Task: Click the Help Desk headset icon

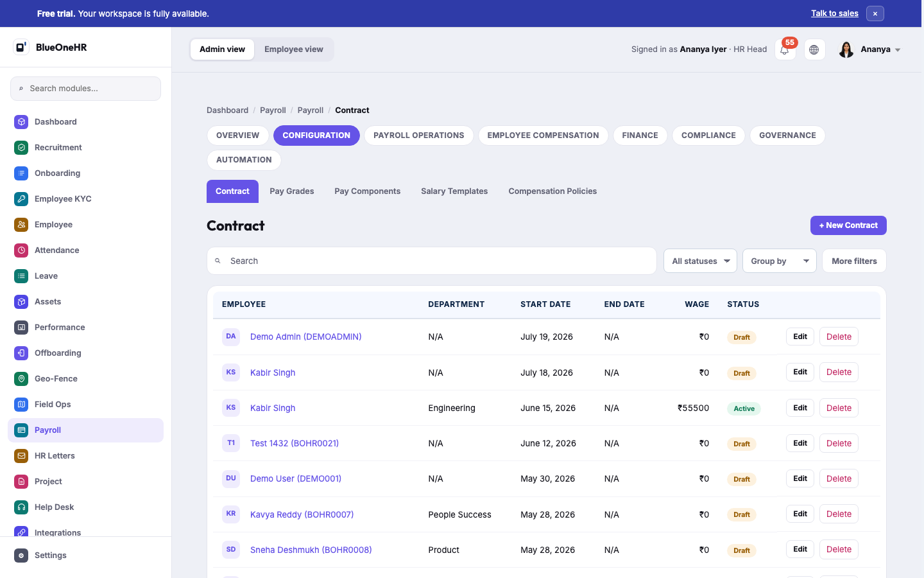Action: (21, 507)
